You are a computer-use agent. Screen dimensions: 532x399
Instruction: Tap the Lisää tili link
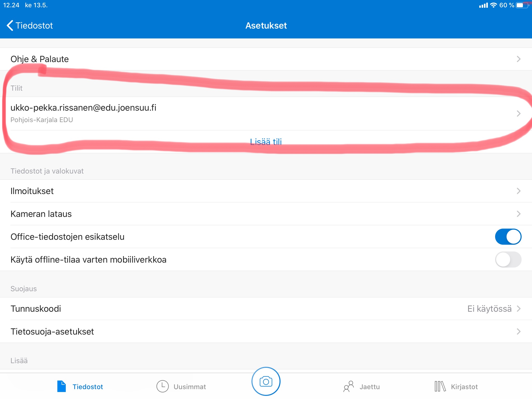(266, 142)
